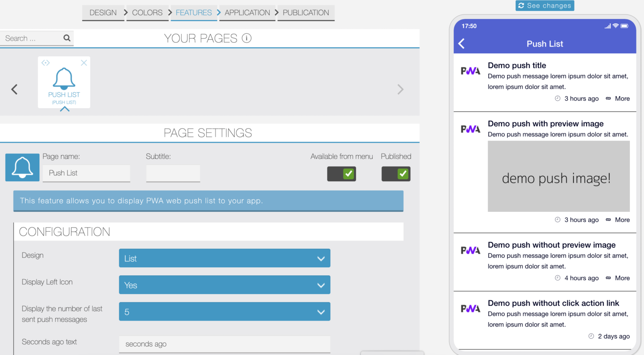Change the number of last sent push messages
This screenshot has height=355, width=644.
224,311
